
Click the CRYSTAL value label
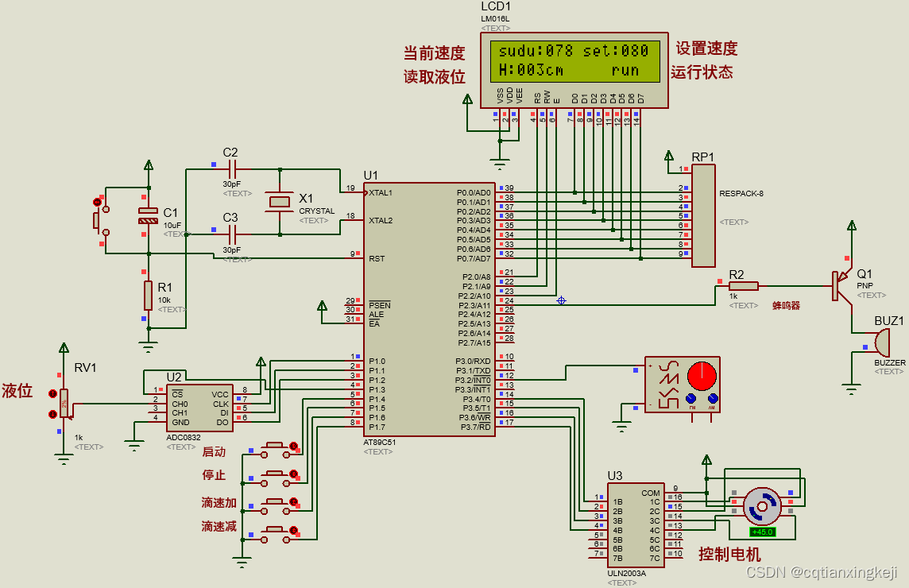point(316,211)
